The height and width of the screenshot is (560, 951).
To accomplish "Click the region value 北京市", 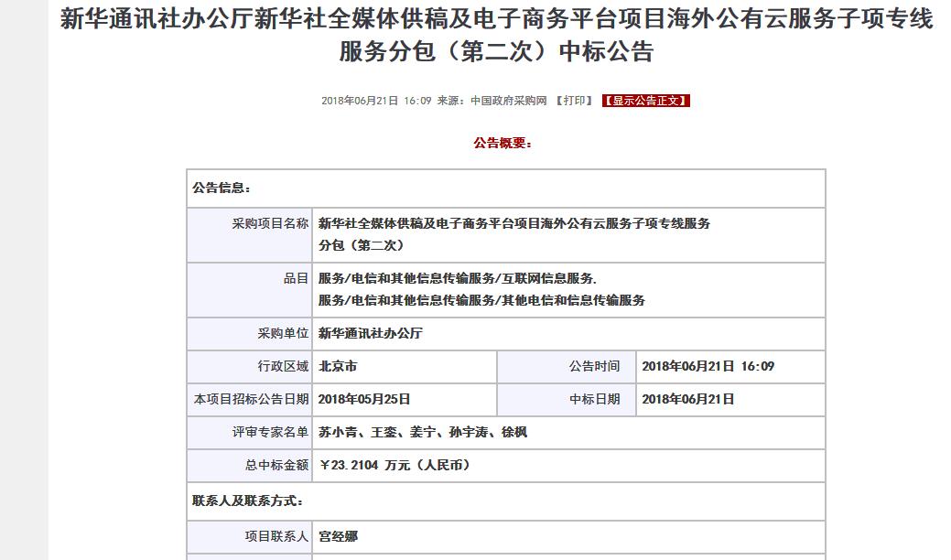I will click(338, 366).
